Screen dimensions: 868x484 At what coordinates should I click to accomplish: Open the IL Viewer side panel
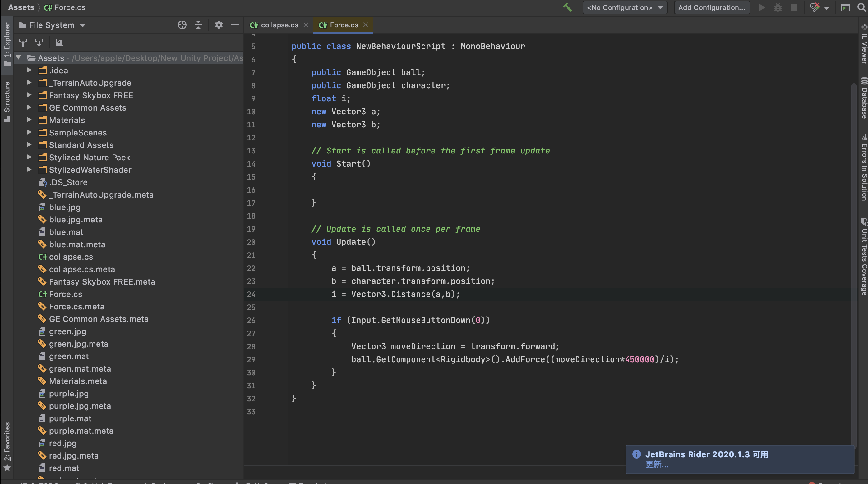click(x=864, y=44)
